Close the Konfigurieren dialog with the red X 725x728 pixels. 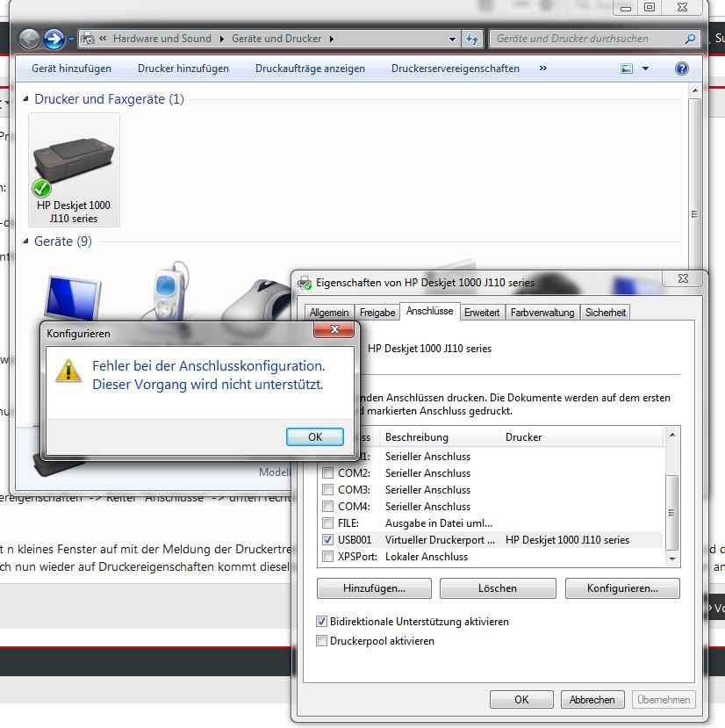pyautogui.click(x=334, y=329)
